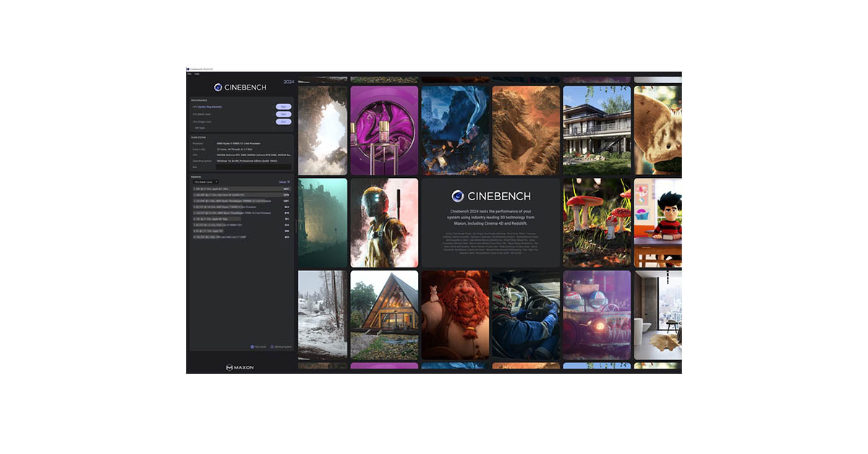Click the Cinebench app icon in title bar
868x454 pixels.
click(x=188, y=69)
